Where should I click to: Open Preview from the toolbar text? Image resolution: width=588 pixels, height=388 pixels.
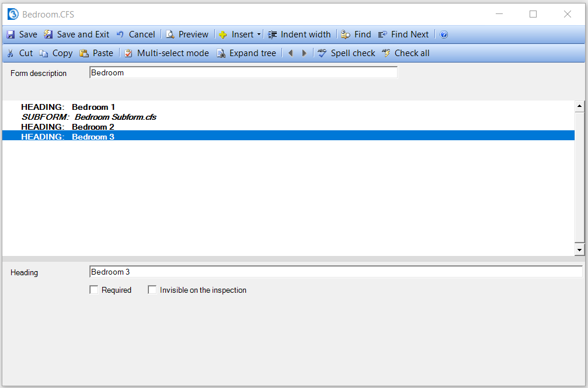[x=193, y=34]
